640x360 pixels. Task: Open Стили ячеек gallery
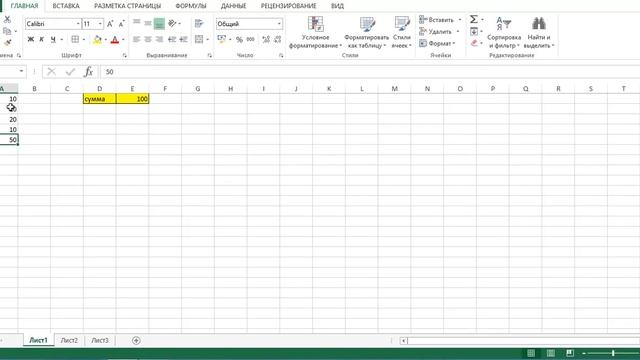click(x=402, y=33)
